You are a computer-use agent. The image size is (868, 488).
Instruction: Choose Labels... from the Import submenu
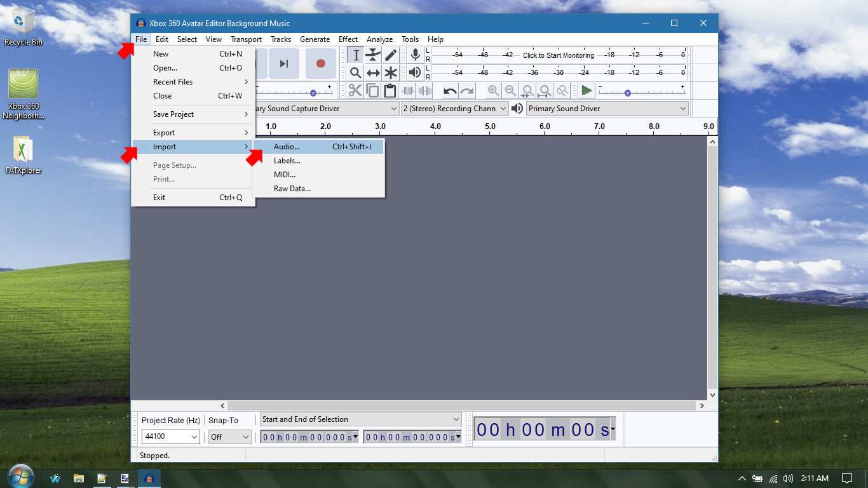318,161
